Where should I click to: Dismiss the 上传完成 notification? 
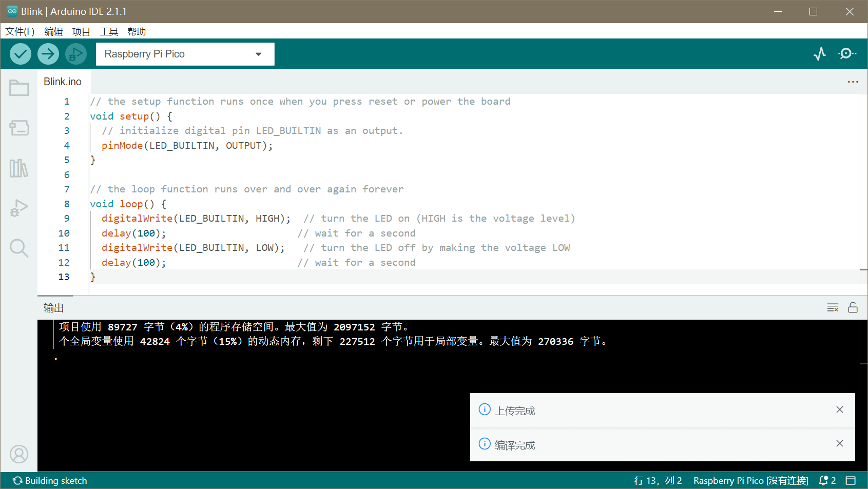click(x=840, y=409)
